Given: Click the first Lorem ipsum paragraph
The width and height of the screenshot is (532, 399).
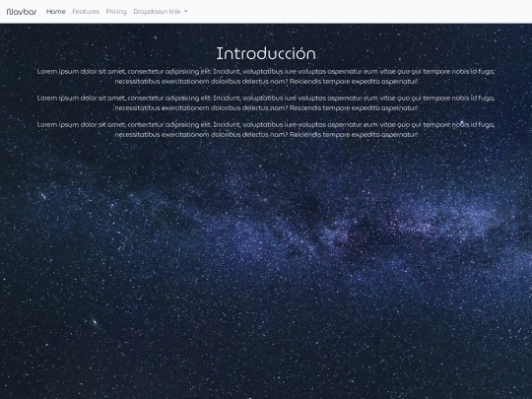Looking at the screenshot, I should pyautogui.click(x=266, y=76).
